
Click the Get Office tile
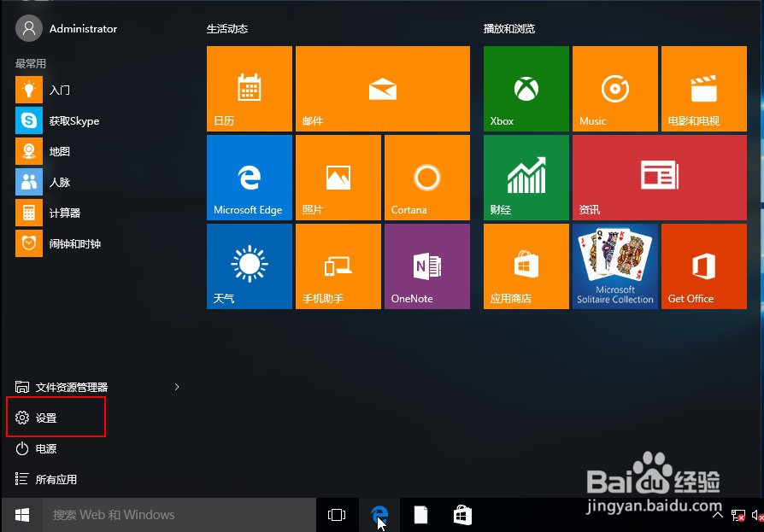point(704,266)
